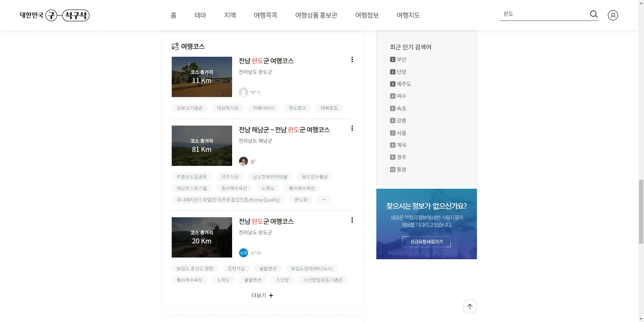Expand results with 더보기
The image size is (644, 322).
point(262,295)
